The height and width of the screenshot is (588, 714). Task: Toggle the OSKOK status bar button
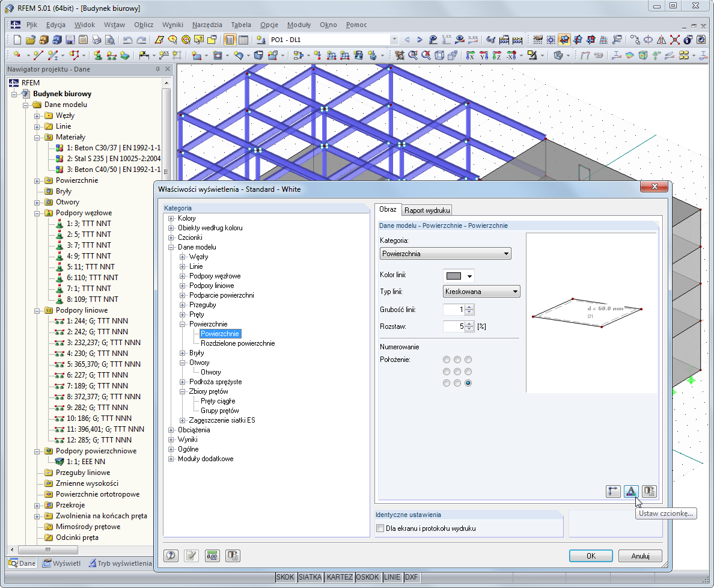[367, 577]
